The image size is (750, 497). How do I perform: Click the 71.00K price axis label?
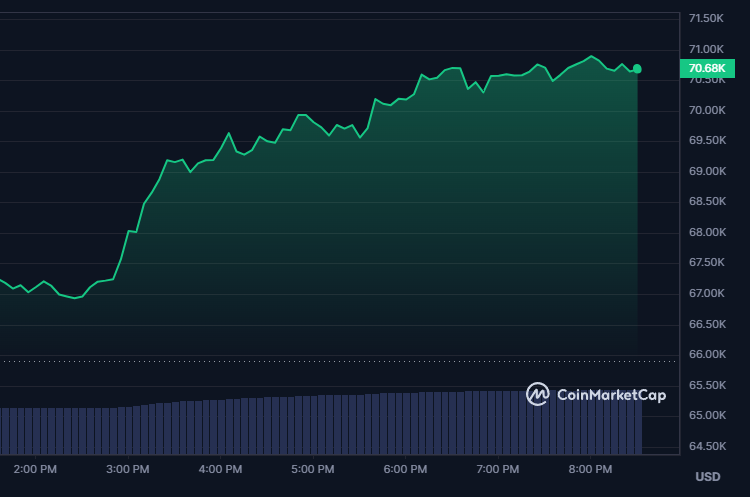click(706, 49)
